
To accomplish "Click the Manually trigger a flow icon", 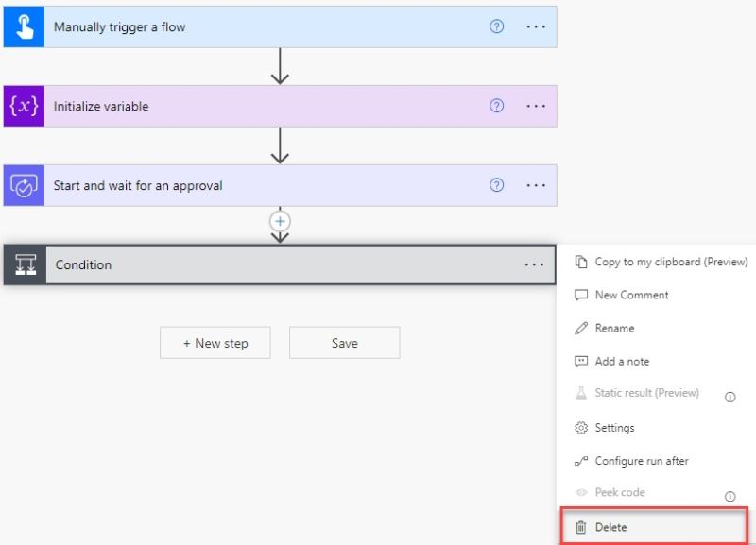I will [22, 26].
